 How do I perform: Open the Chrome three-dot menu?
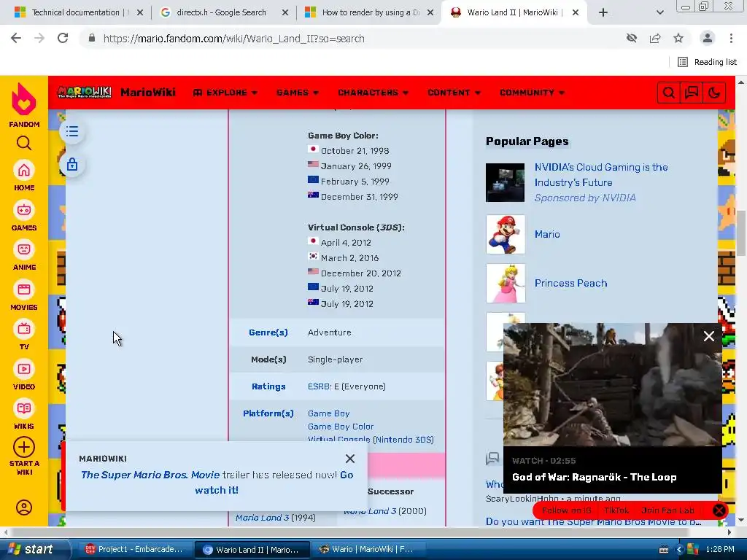731,38
